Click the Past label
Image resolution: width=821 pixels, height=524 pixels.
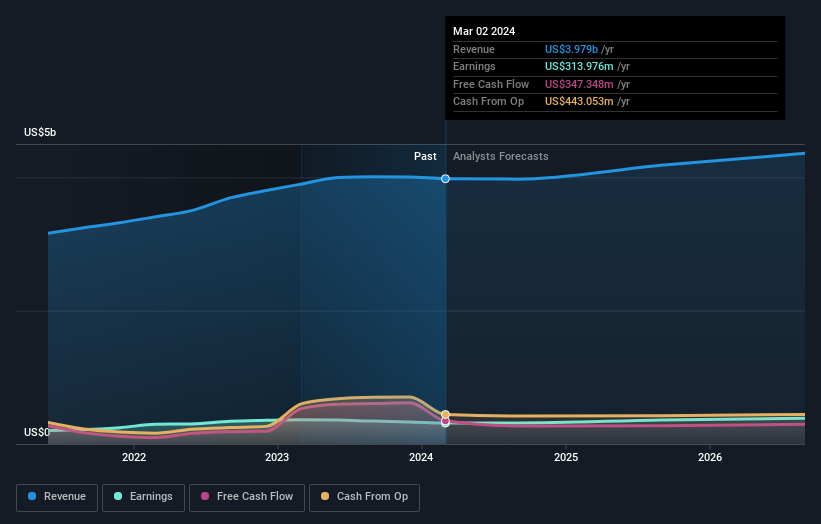(425, 157)
